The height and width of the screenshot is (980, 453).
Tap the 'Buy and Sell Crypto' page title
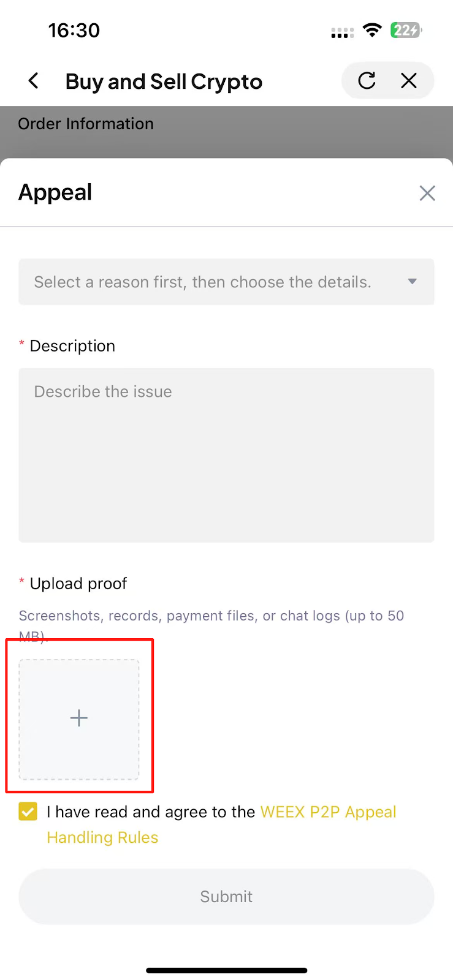click(164, 81)
